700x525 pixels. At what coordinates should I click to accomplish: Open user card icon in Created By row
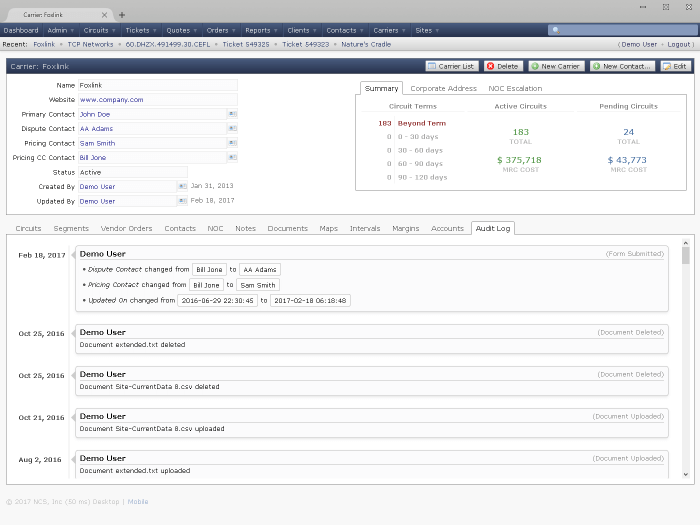click(x=182, y=186)
